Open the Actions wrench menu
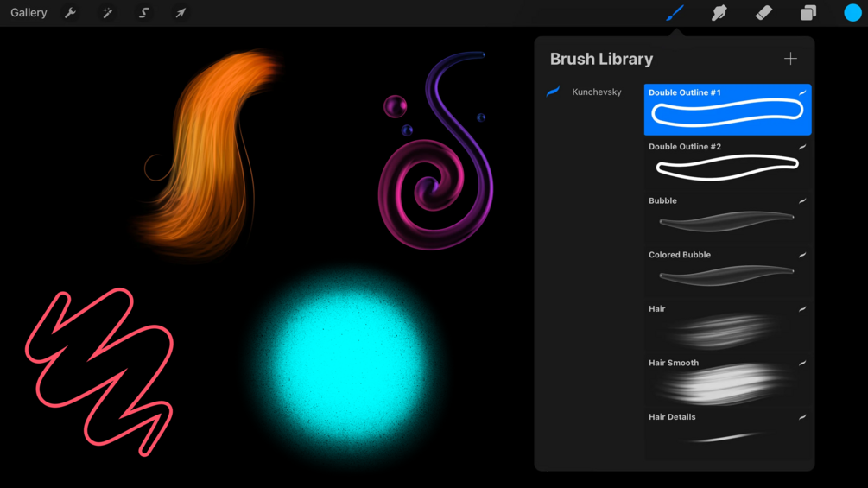 [70, 13]
